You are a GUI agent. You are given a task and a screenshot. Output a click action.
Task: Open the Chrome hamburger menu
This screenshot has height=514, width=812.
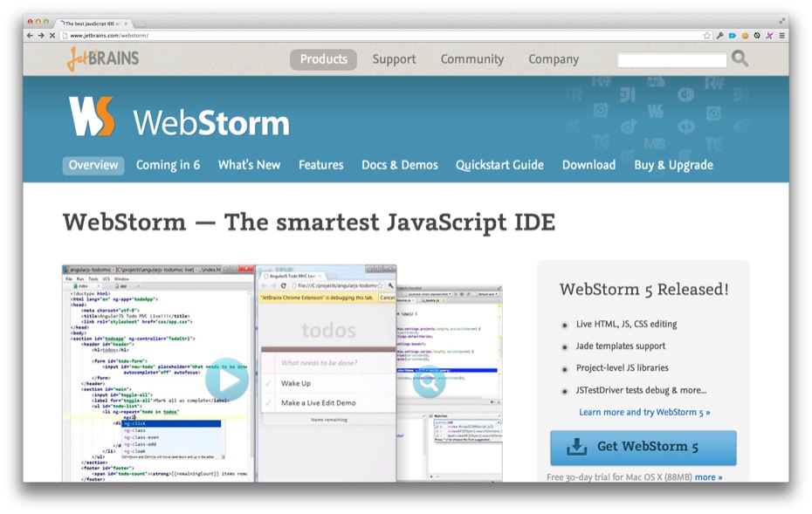[781, 36]
